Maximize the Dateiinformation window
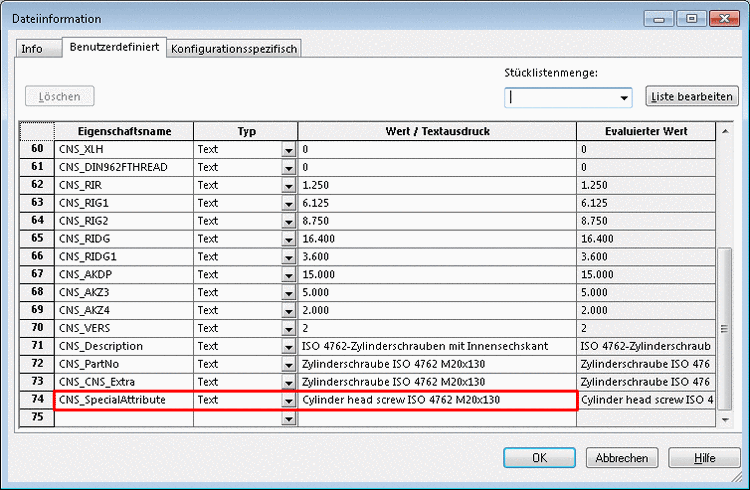 point(691,19)
